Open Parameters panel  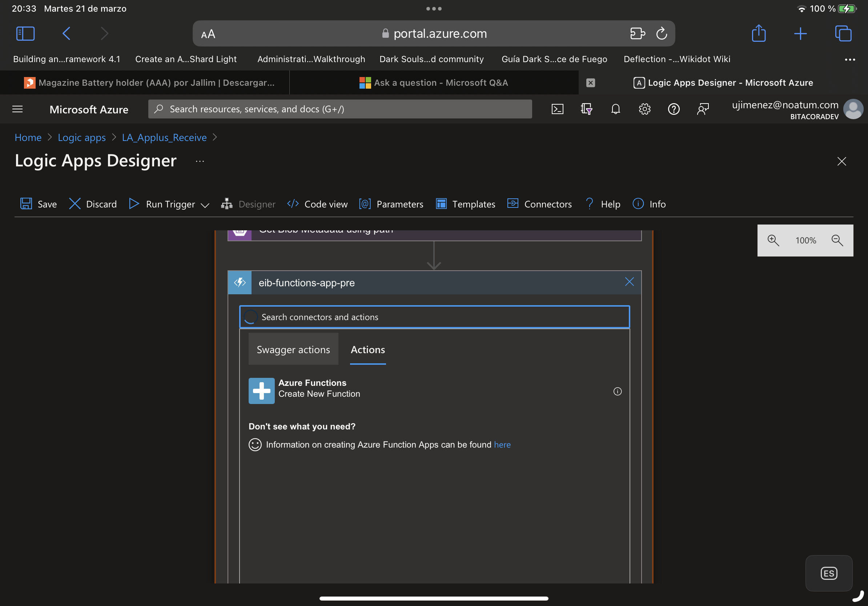click(x=391, y=204)
